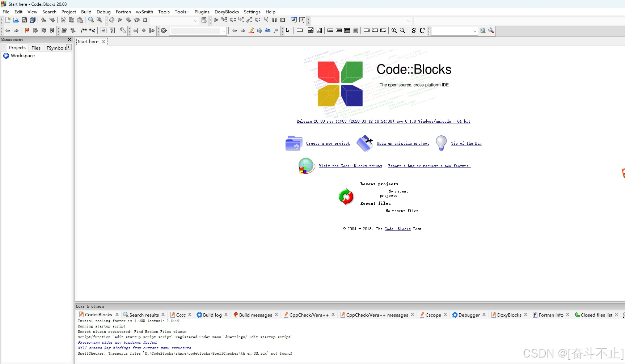Click Report a bug or request link

click(429, 166)
